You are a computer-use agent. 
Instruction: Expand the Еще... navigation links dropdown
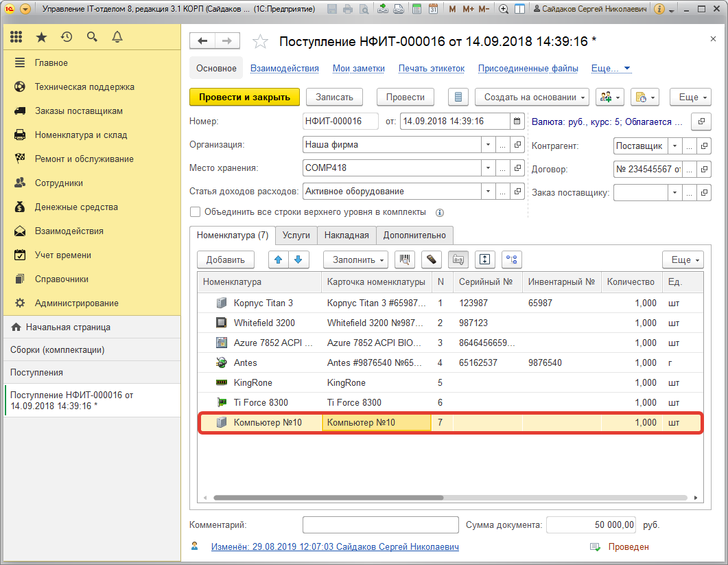point(611,68)
